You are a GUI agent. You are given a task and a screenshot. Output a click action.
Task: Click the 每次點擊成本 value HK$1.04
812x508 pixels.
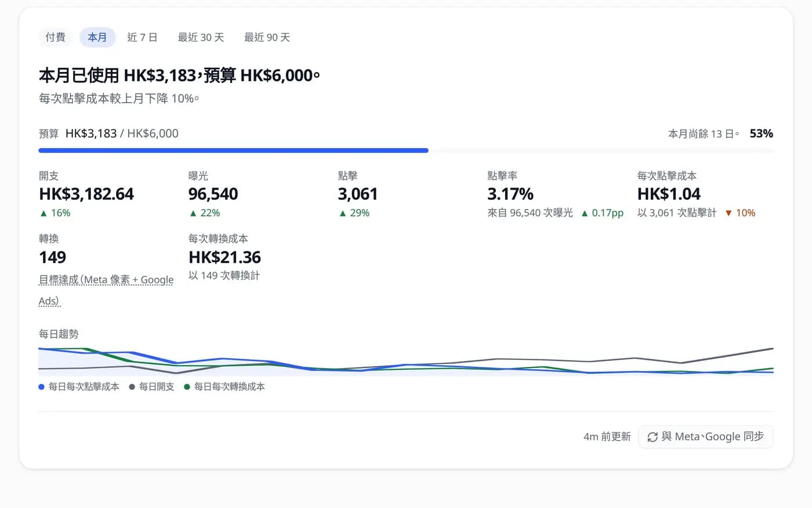[669, 194]
